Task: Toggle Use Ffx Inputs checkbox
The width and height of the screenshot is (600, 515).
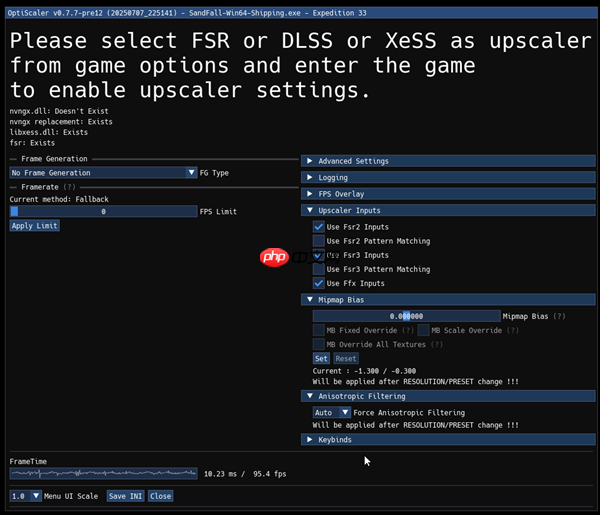Action: (319, 283)
